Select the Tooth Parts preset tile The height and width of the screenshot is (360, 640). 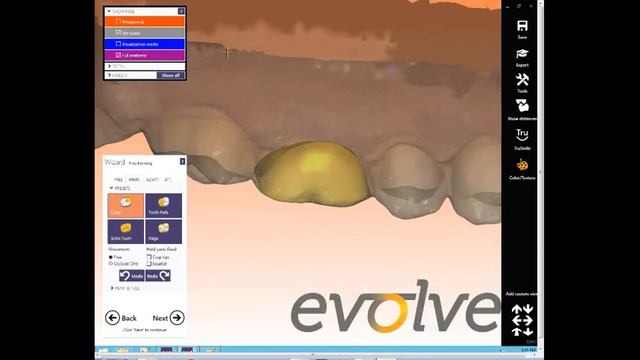pos(164,205)
